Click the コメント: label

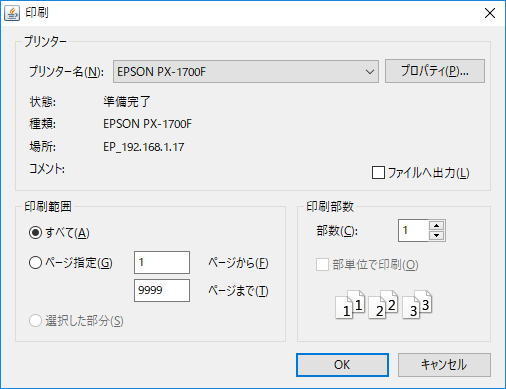(x=47, y=169)
